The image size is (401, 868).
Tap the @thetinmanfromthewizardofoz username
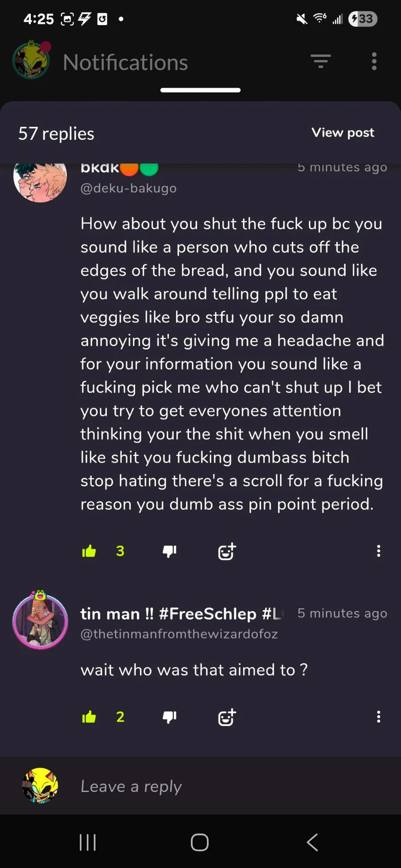coord(179,634)
